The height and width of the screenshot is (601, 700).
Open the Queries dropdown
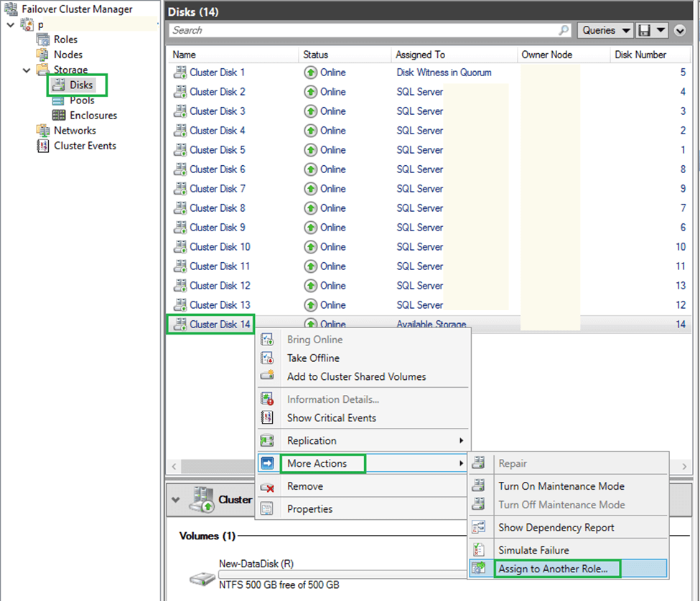[x=605, y=30]
